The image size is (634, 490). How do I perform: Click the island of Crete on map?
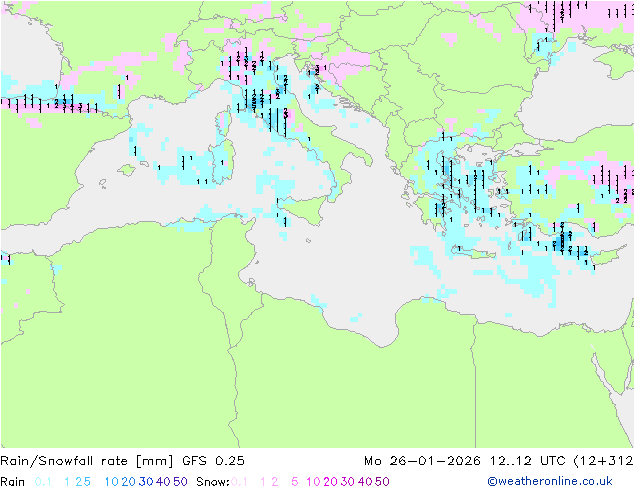tap(473, 253)
